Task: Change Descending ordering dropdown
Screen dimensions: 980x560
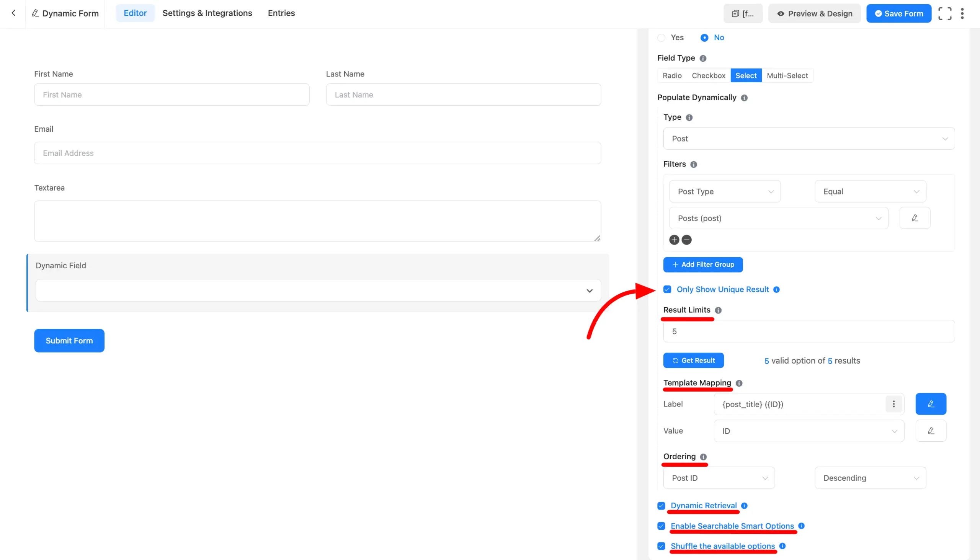Action: point(870,478)
